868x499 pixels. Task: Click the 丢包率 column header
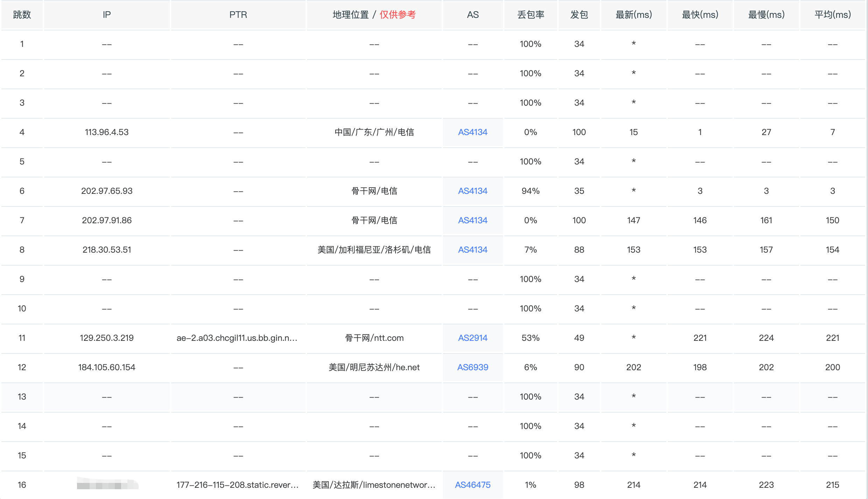tap(530, 15)
